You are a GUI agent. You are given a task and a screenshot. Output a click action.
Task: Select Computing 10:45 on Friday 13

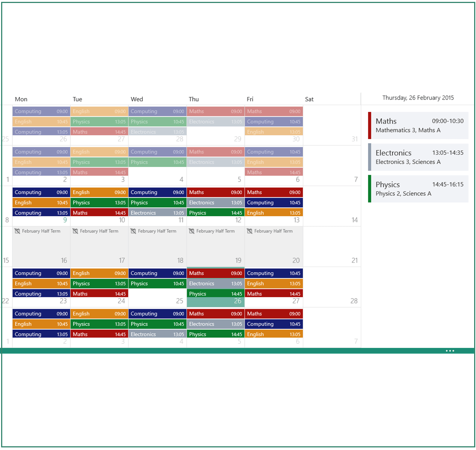coord(274,203)
